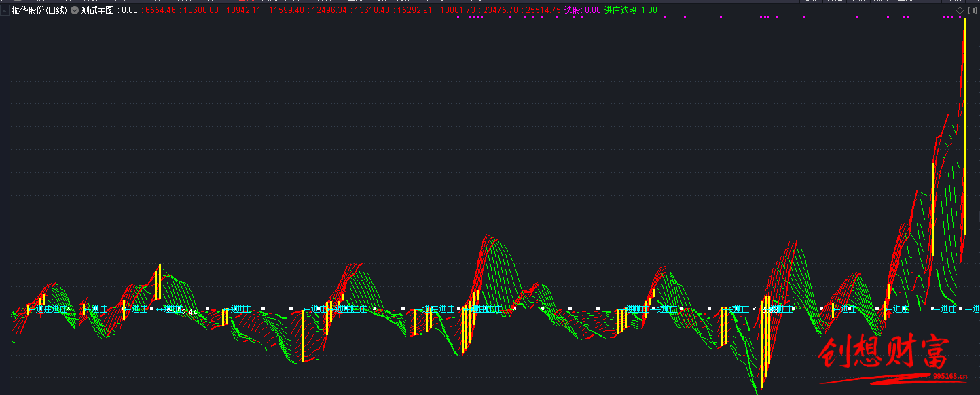Click the red value 6554.46
980x395 pixels.
pyautogui.click(x=160, y=10)
